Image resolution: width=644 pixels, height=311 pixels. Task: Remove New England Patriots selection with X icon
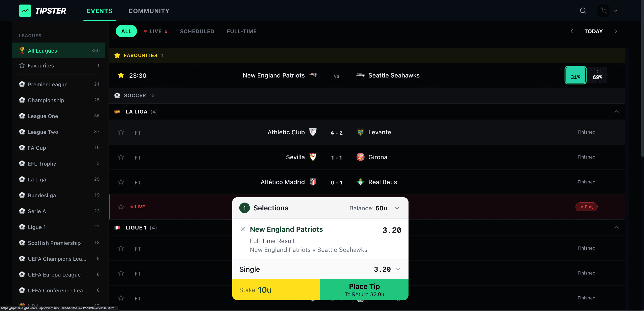point(243,229)
